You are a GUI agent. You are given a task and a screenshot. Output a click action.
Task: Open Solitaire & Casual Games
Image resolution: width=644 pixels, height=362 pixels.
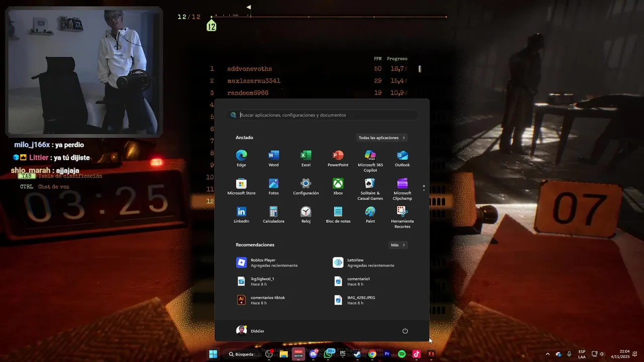click(370, 189)
